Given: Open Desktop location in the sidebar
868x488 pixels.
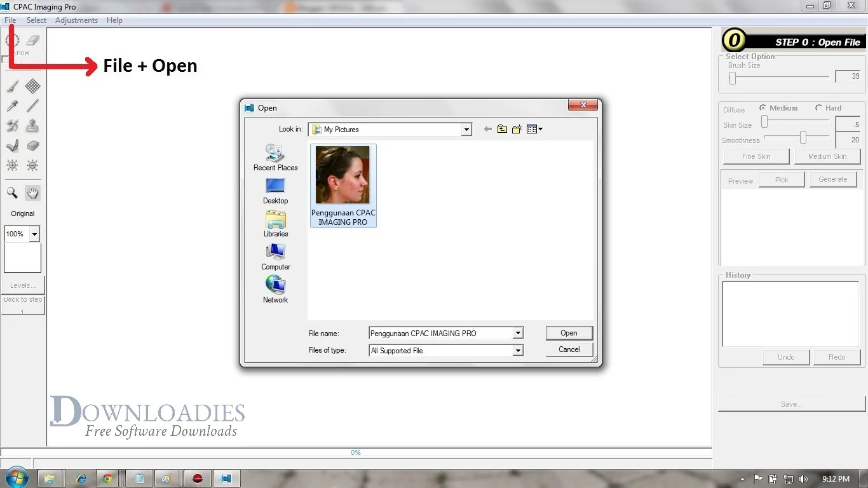Looking at the screenshot, I should [x=275, y=191].
